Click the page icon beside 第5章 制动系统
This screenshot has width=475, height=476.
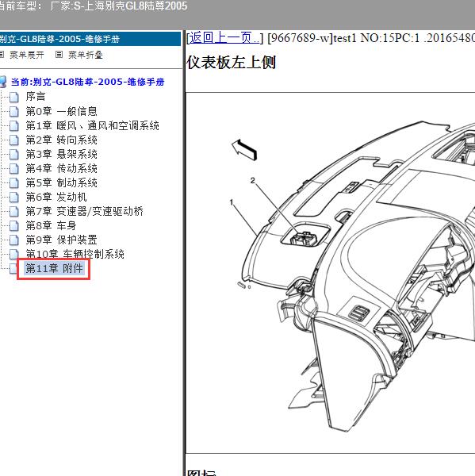[14, 182]
